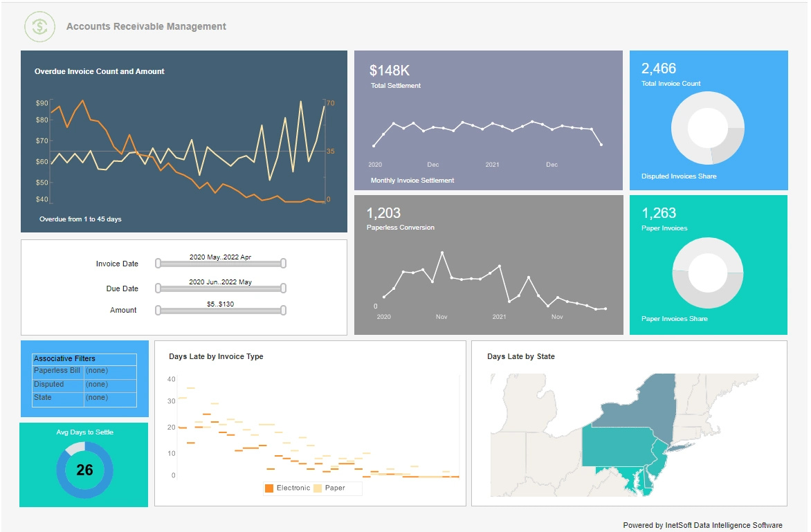Select the Paper Invoices Share donut chart

click(707, 273)
